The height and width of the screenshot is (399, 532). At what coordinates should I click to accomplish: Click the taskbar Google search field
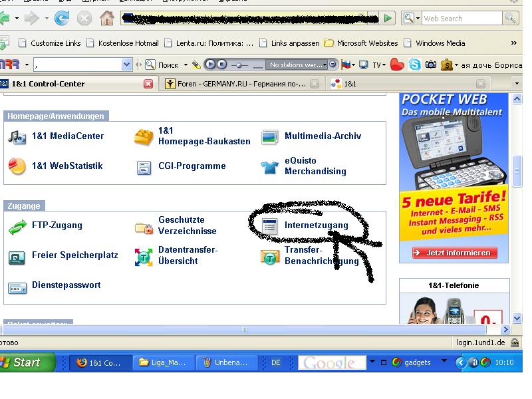pyautogui.click(x=332, y=362)
